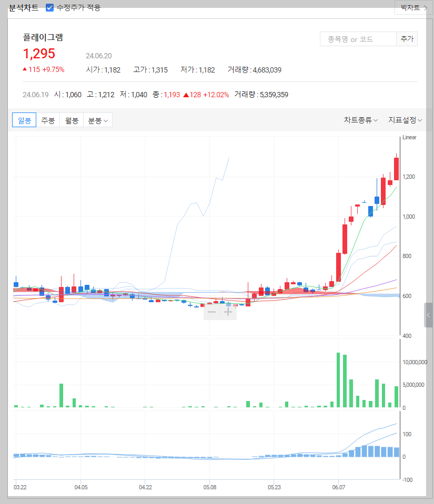The width and height of the screenshot is (434, 504).
Task: Open the 지표설정 dropdown
Action: (405, 120)
